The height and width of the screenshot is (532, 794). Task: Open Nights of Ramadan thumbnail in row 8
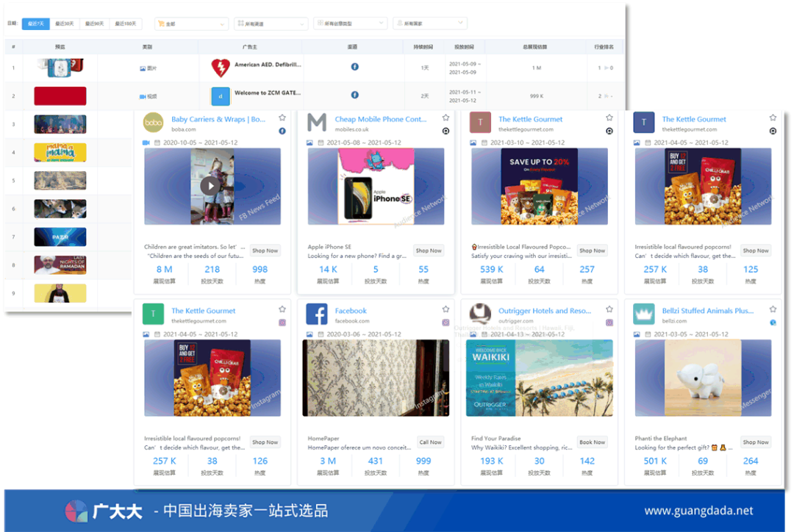tap(60, 265)
